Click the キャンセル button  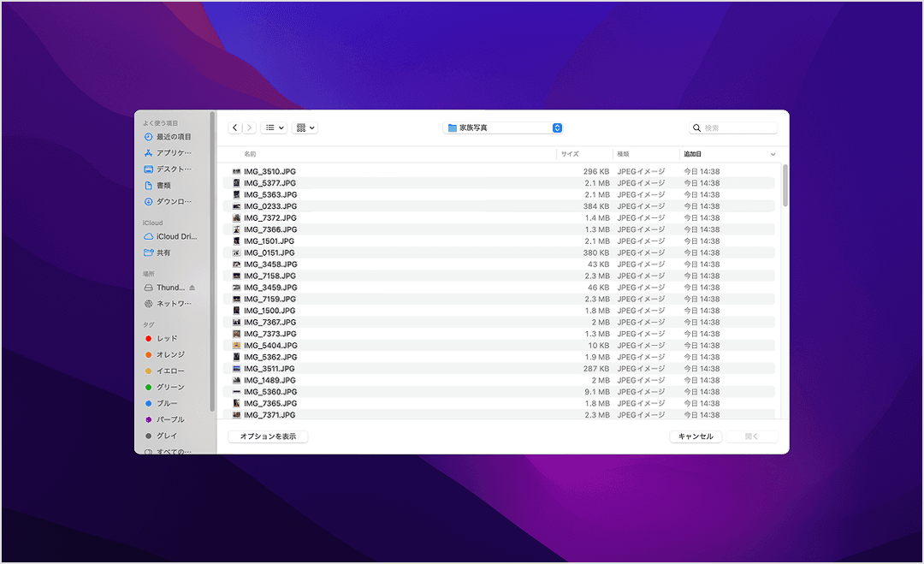pos(696,436)
